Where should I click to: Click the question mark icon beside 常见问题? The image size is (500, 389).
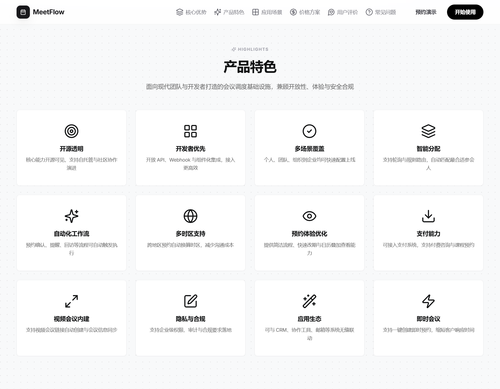369,12
